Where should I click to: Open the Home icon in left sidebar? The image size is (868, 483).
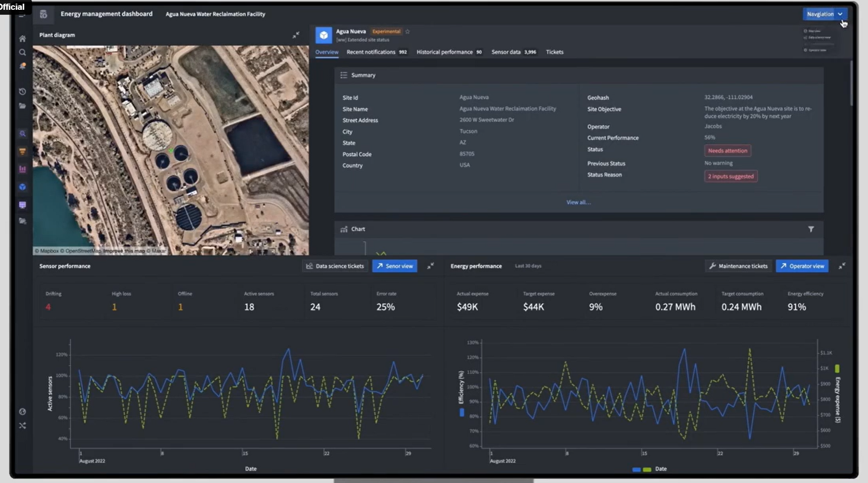pyautogui.click(x=22, y=38)
